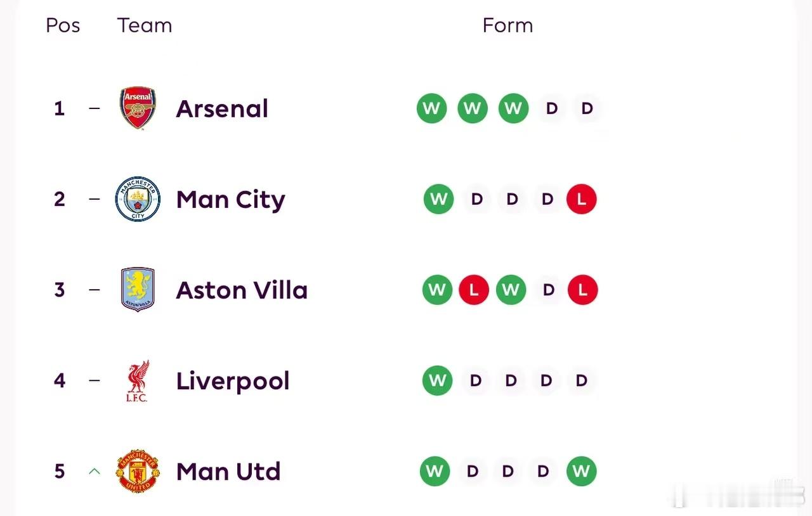Click the green up arrow beside Man Utd
The width and height of the screenshot is (812, 516).
click(95, 471)
